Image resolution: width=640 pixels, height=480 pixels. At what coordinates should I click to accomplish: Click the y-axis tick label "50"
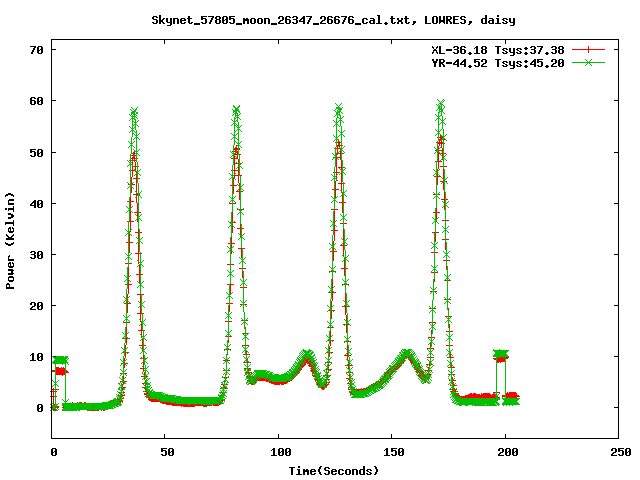point(36,153)
